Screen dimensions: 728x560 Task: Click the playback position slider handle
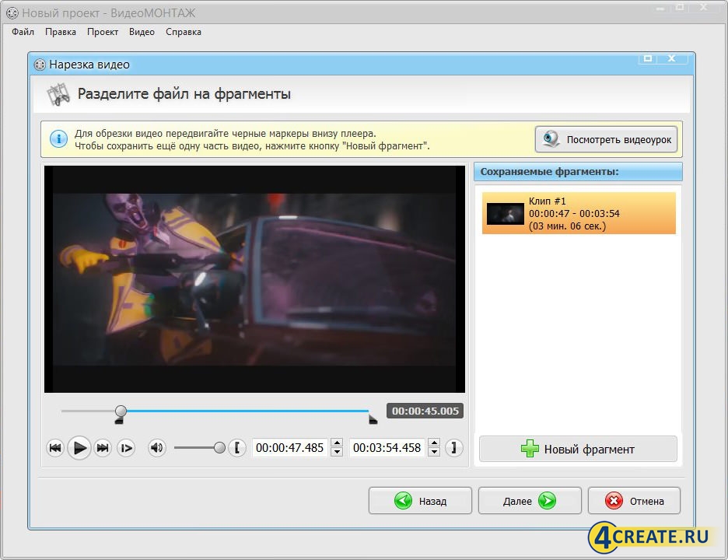(121, 411)
